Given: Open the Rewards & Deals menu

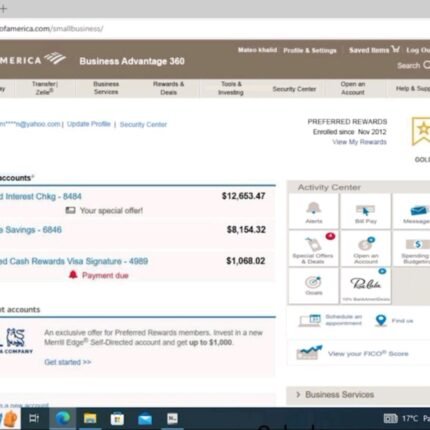Looking at the screenshot, I should tap(168, 88).
